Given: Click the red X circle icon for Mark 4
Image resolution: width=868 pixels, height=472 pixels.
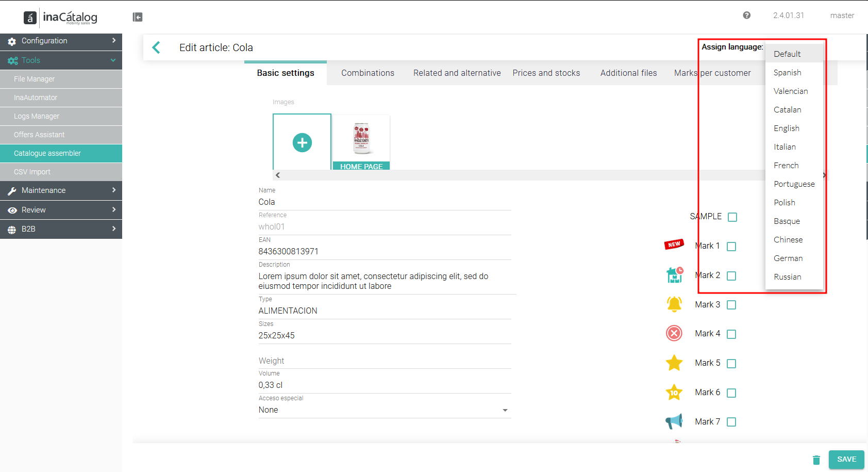Looking at the screenshot, I should 674,333.
